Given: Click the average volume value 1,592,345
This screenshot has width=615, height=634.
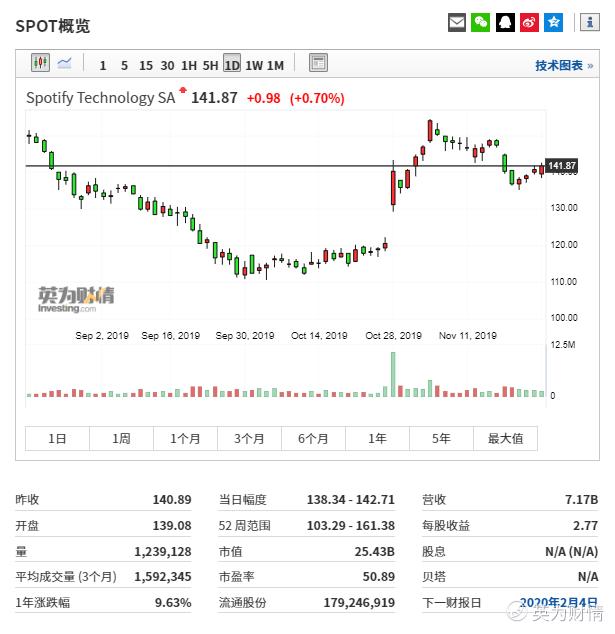Looking at the screenshot, I should pyautogui.click(x=163, y=577).
